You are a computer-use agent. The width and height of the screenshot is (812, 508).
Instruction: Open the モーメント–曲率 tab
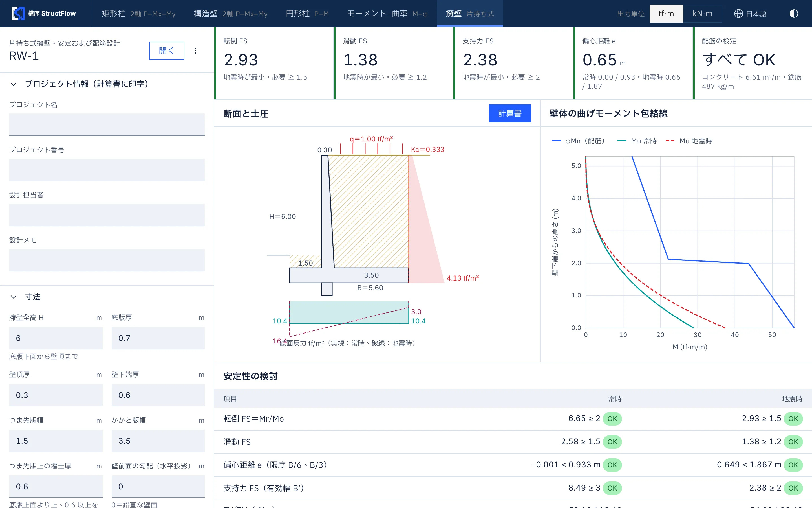(x=387, y=14)
